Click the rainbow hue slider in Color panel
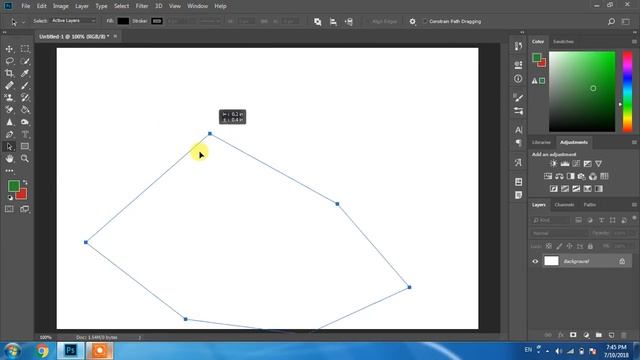 point(627,91)
